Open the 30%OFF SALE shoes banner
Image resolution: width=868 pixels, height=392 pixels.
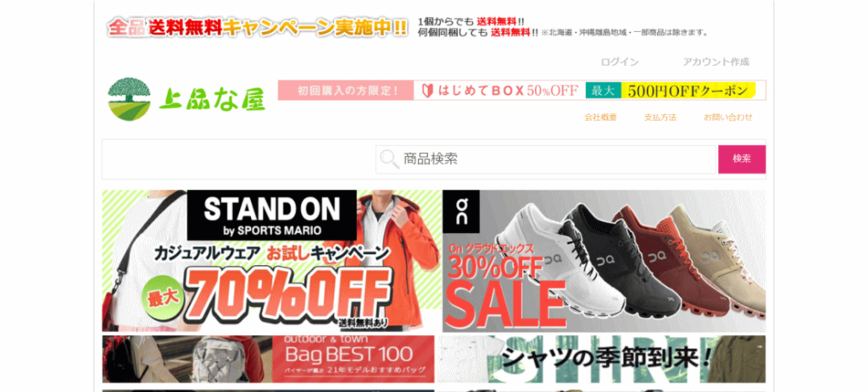click(x=604, y=261)
